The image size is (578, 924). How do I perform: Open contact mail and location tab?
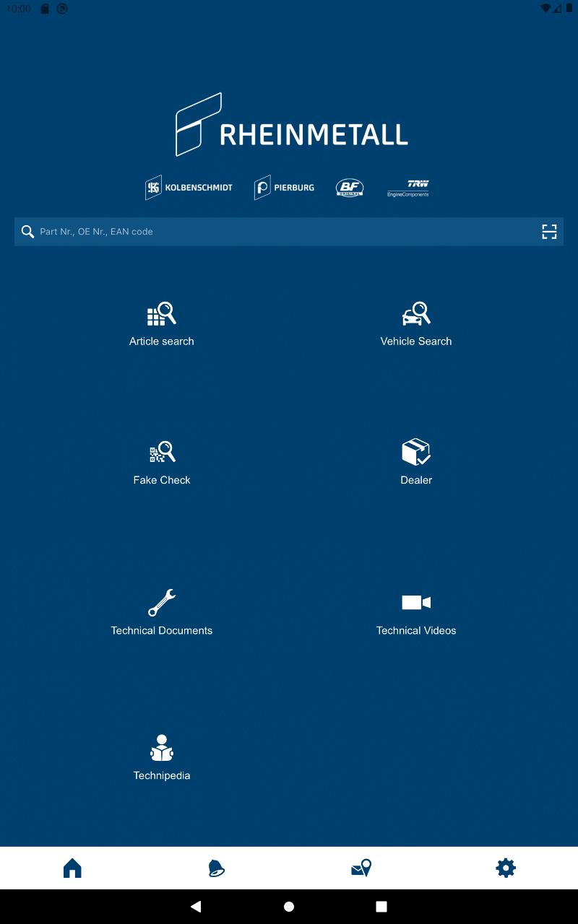coord(361,868)
